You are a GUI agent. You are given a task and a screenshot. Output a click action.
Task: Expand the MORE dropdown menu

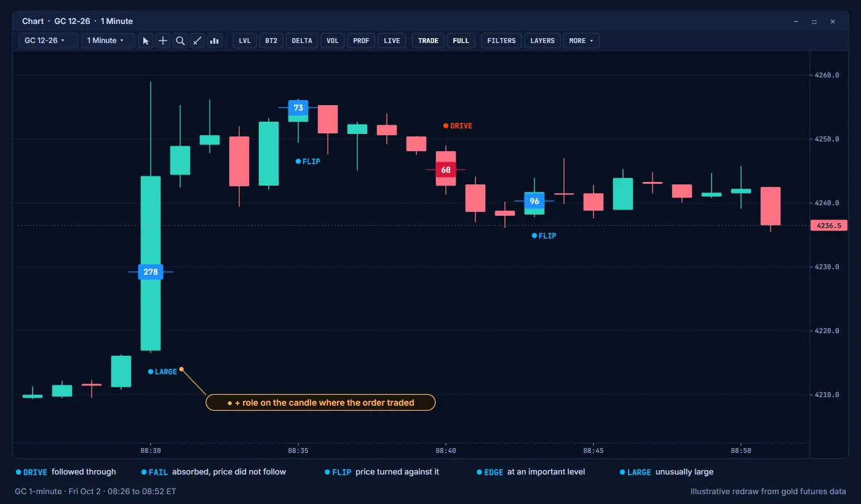[581, 41]
